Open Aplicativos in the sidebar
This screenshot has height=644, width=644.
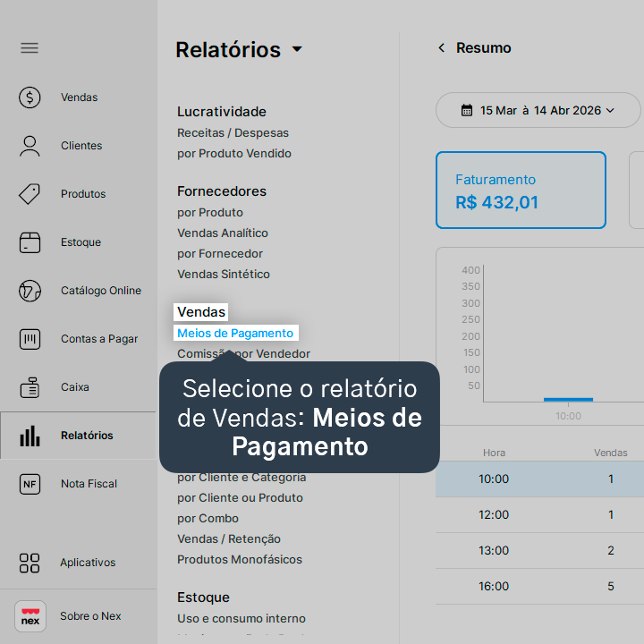(x=88, y=563)
